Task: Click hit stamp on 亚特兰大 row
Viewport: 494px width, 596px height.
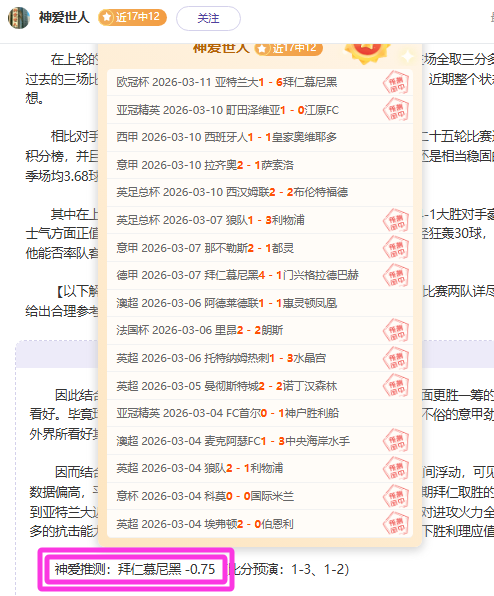Action: pos(396,82)
